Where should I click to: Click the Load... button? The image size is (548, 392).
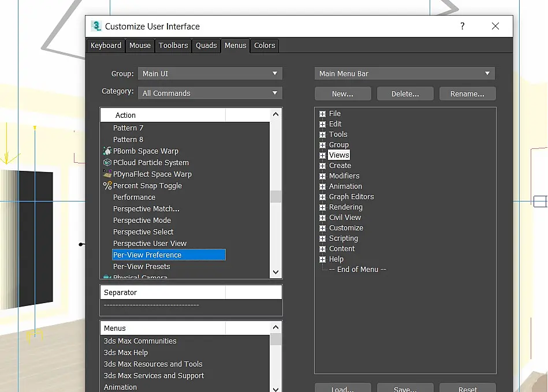pos(343,388)
